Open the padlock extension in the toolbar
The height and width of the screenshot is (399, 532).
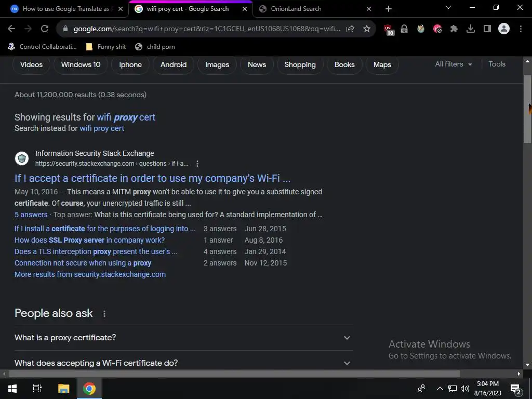click(x=404, y=29)
